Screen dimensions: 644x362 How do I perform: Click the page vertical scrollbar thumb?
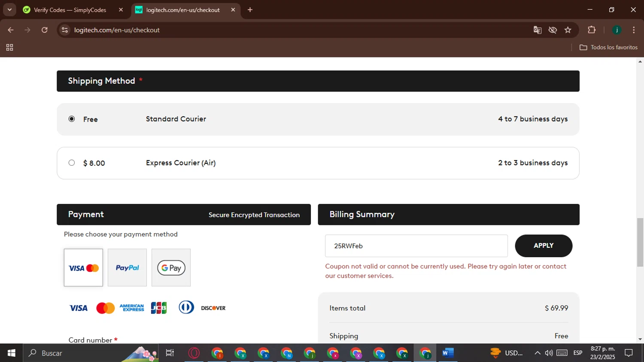click(640, 242)
